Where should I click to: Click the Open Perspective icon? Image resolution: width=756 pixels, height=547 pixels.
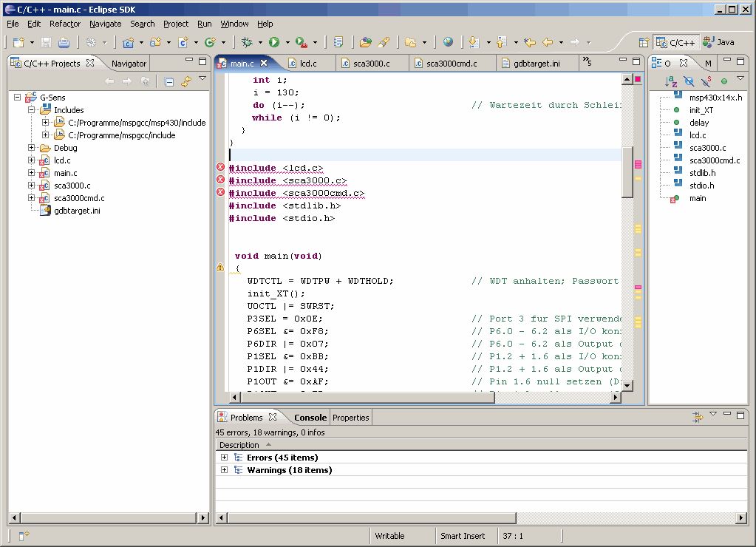pos(644,43)
